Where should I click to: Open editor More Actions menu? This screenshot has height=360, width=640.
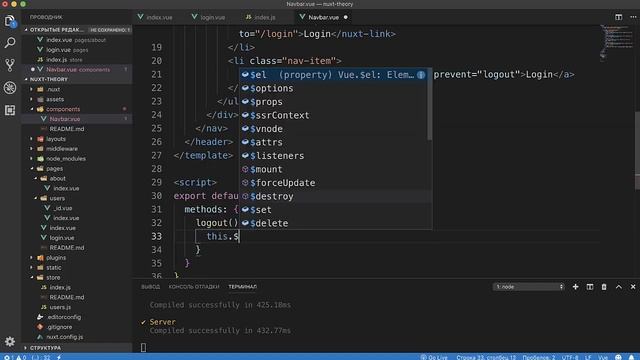click(633, 17)
